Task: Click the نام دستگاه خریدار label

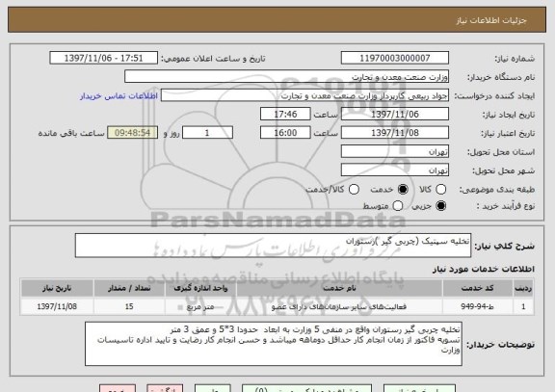Action: pyautogui.click(x=501, y=77)
